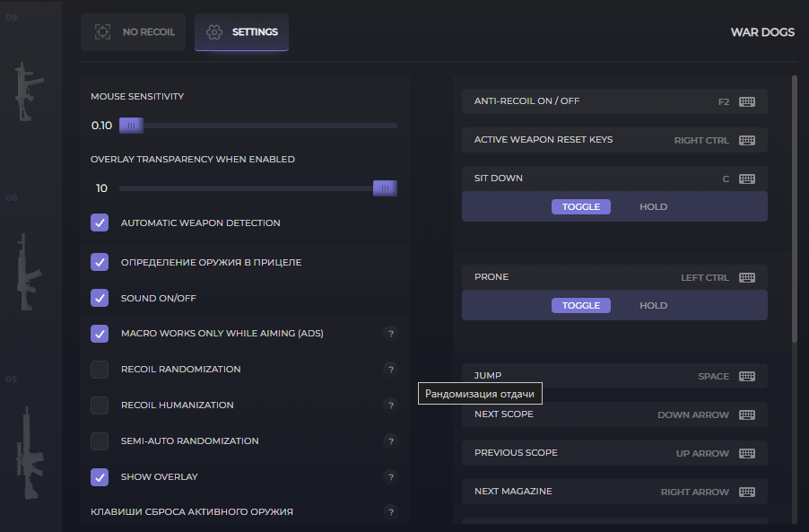Uncheck Sound On/Off option
Image resolution: width=809 pixels, height=532 pixels.
tap(100, 298)
